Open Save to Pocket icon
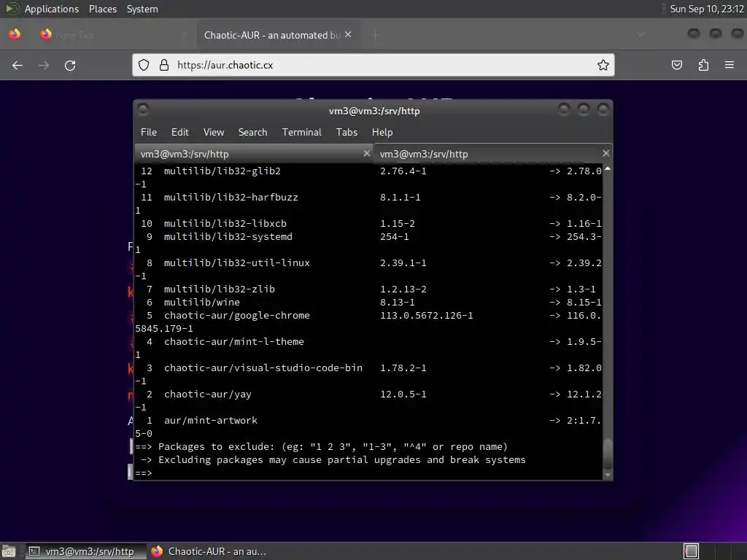The width and height of the screenshot is (747, 560). click(x=677, y=65)
